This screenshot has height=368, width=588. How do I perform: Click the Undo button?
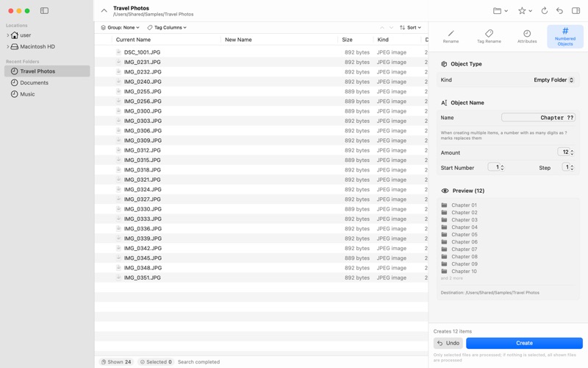tap(448, 343)
